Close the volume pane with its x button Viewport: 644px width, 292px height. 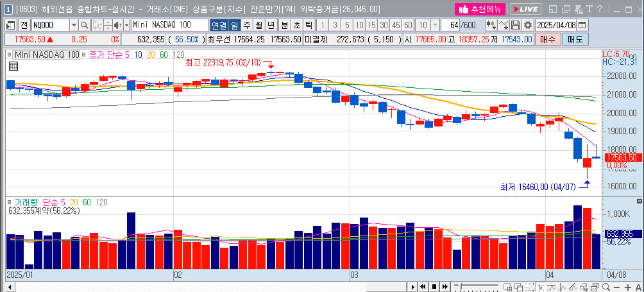(639, 201)
